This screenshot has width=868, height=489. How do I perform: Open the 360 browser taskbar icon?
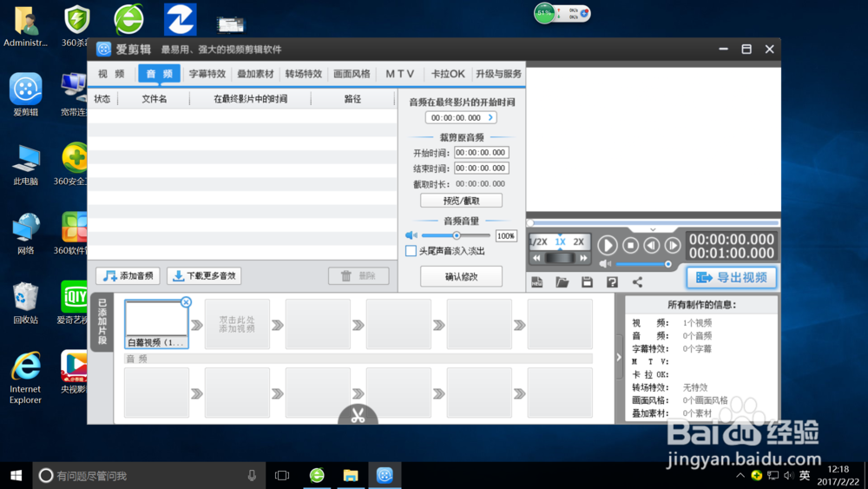[x=317, y=476]
